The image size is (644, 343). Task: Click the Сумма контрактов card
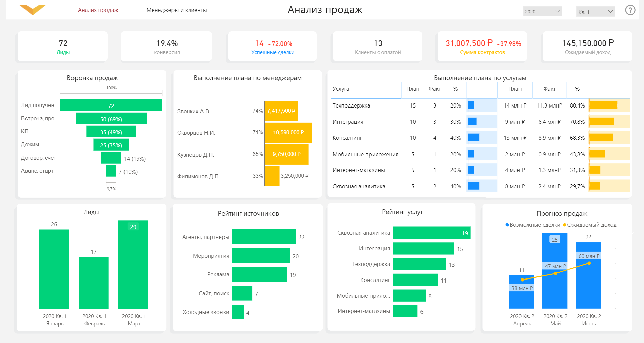pyautogui.click(x=482, y=46)
